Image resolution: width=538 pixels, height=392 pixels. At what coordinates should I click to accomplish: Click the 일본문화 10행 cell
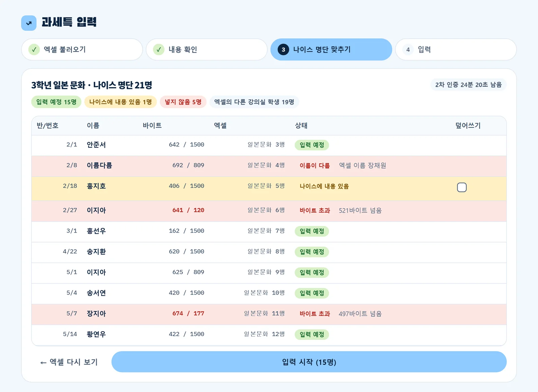click(264, 293)
